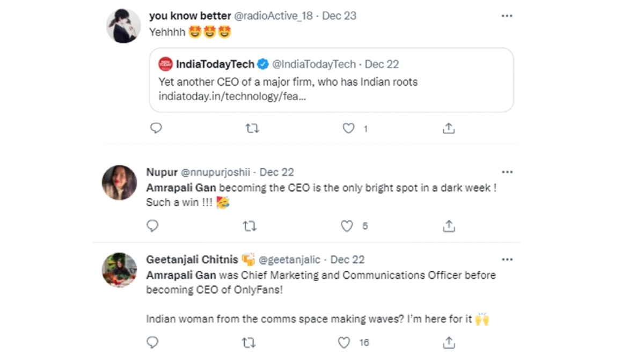Like Geetanjali Chitnis's tweet
Viewport: 644px width, 362px height.
coord(344,342)
